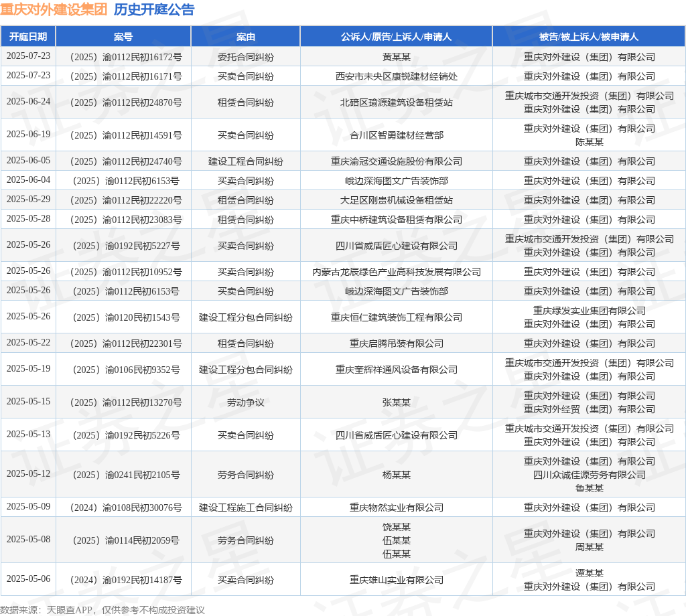Select the 案号 column header
The height and width of the screenshot is (616, 686).
point(123,37)
